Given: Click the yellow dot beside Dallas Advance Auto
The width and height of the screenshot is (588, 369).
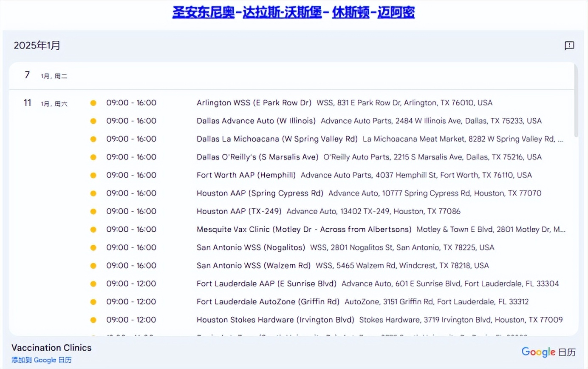Looking at the screenshot, I should tap(93, 121).
